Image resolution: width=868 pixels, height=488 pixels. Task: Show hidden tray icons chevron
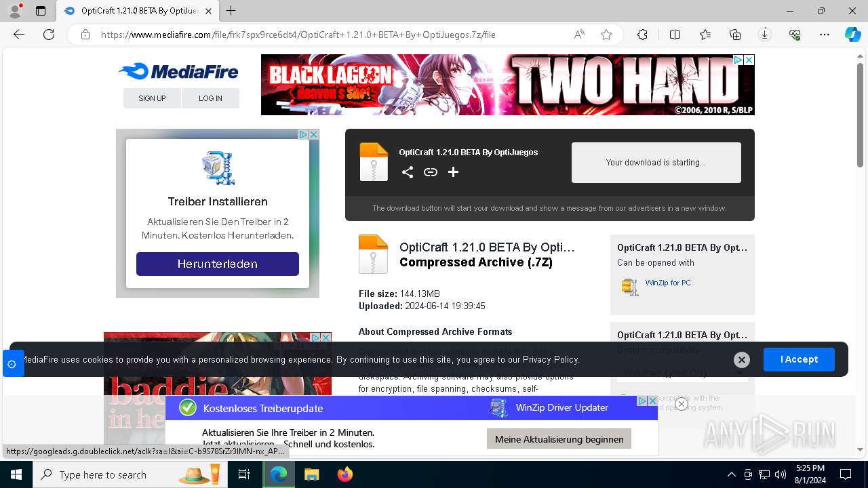pos(731,474)
